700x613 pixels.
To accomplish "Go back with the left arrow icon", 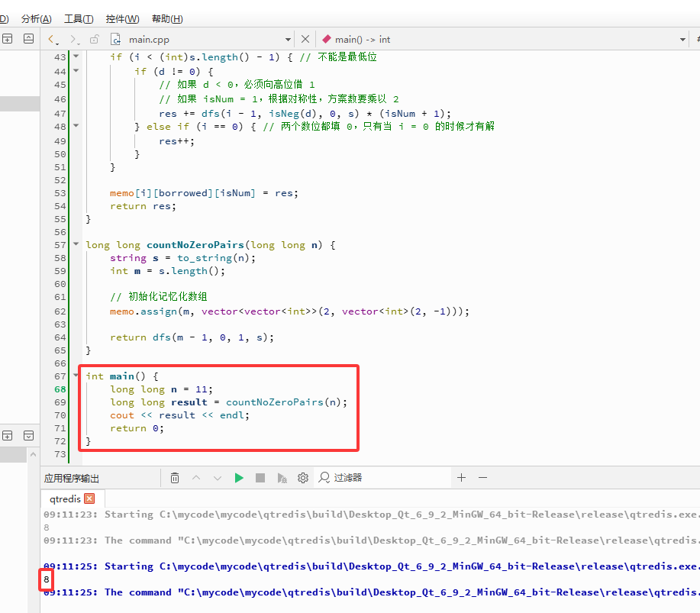I will pos(53,39).
